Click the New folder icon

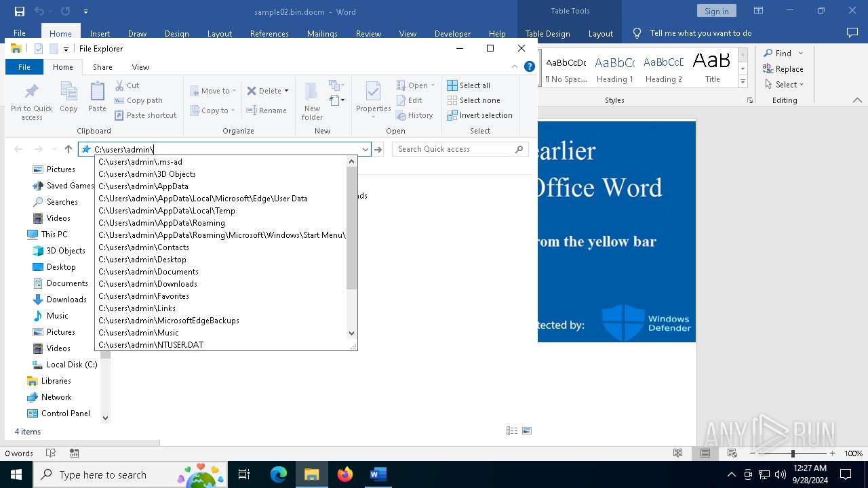coord(312,92)
